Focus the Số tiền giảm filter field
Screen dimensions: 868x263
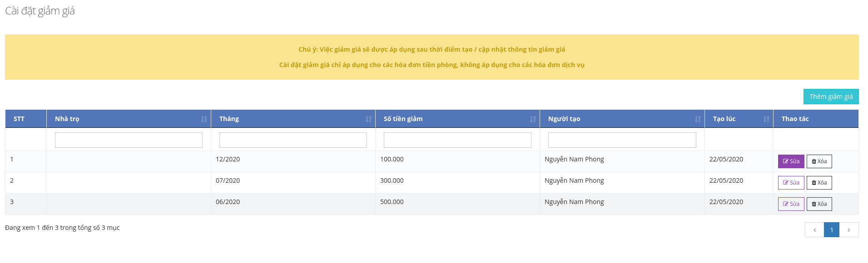click(x=457, y=140)
